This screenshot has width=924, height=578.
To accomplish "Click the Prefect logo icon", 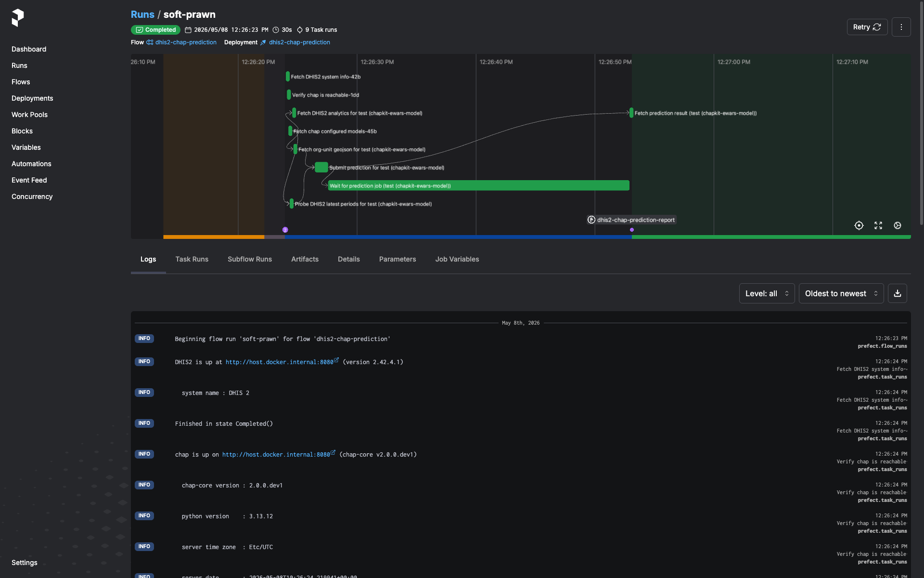I will (x=18, y=18).
